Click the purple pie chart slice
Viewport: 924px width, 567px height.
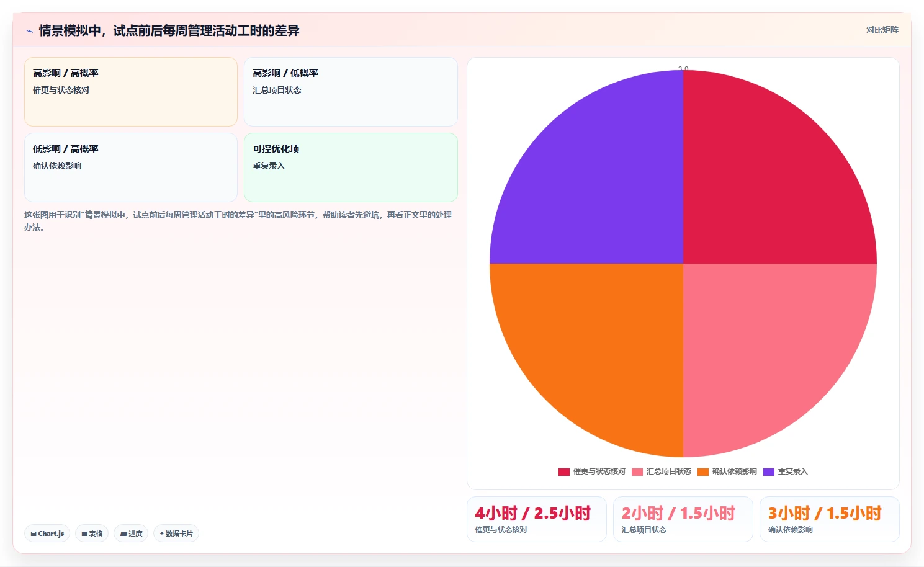602,180
